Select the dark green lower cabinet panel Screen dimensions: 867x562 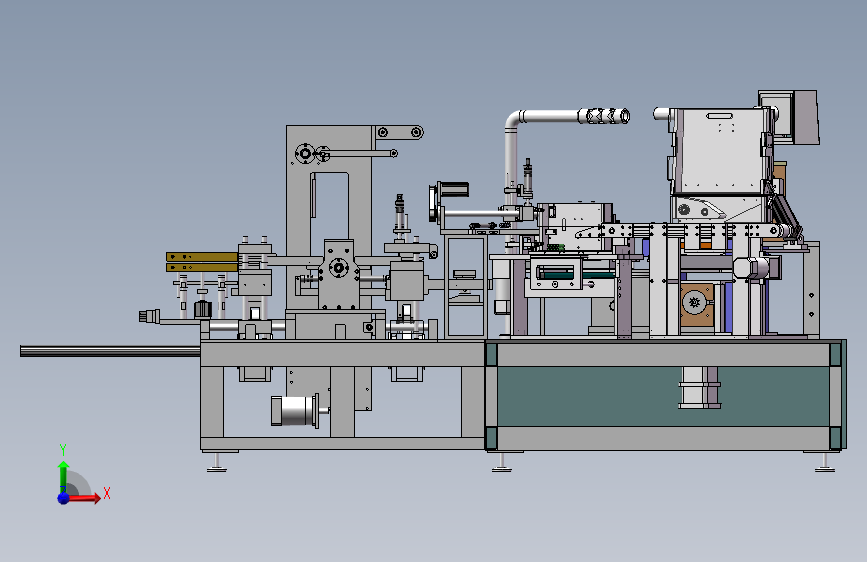click(x=663, y=396)
